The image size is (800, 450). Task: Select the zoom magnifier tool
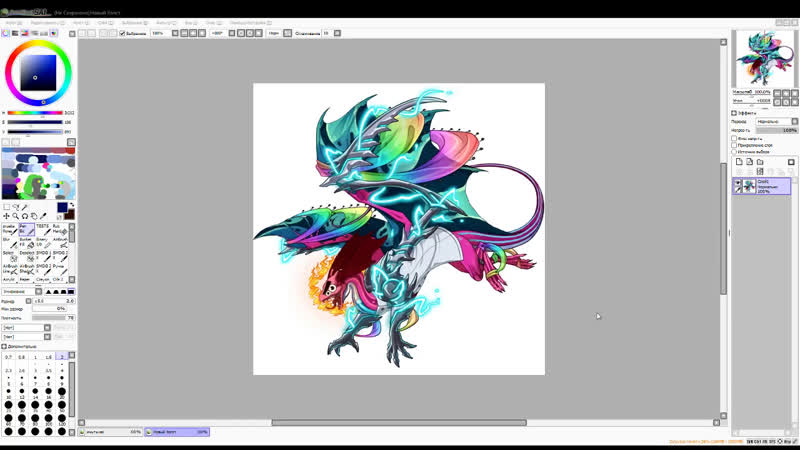[16, 216]
